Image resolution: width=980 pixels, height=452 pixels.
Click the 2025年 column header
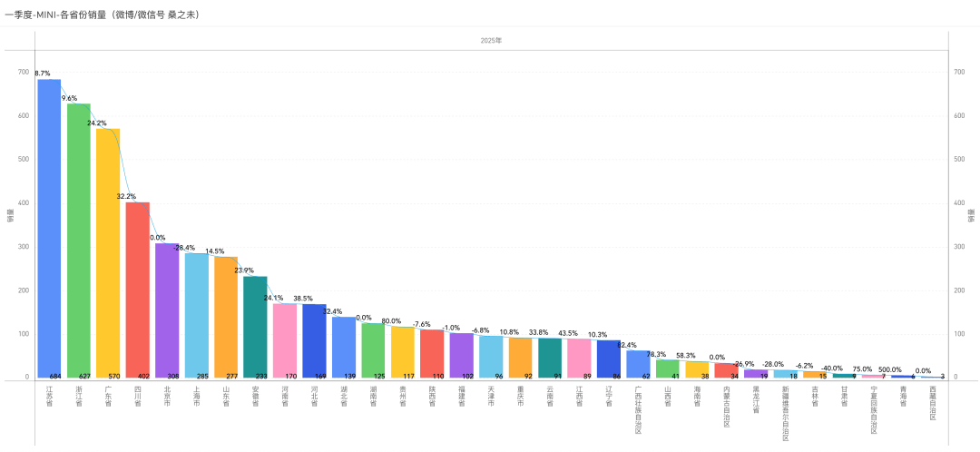[491, 41]
